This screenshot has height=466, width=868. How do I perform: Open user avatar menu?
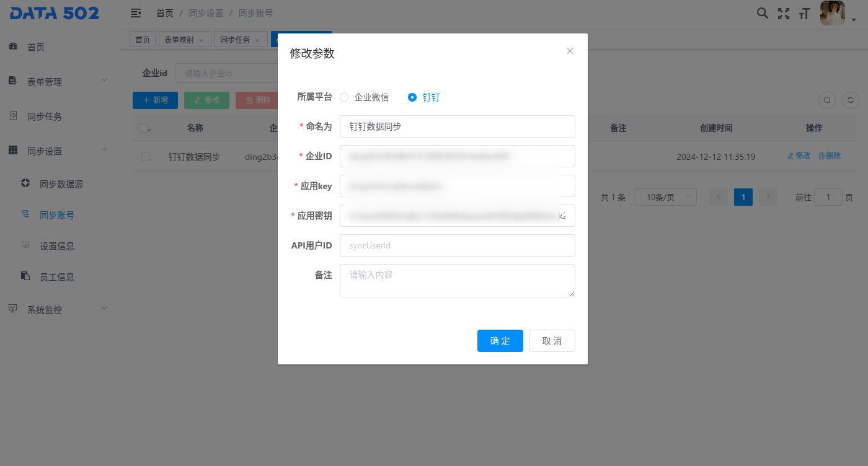click(x=833, y=13)
